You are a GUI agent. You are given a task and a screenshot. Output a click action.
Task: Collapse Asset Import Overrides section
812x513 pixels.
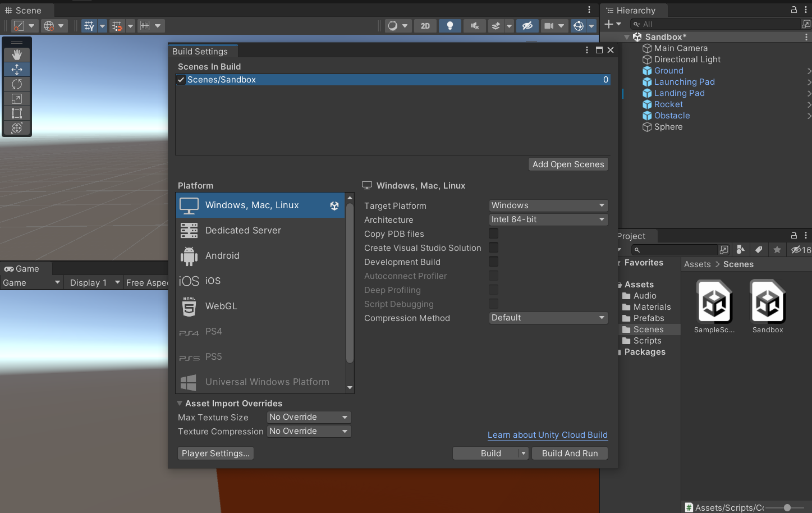point(180,404)
